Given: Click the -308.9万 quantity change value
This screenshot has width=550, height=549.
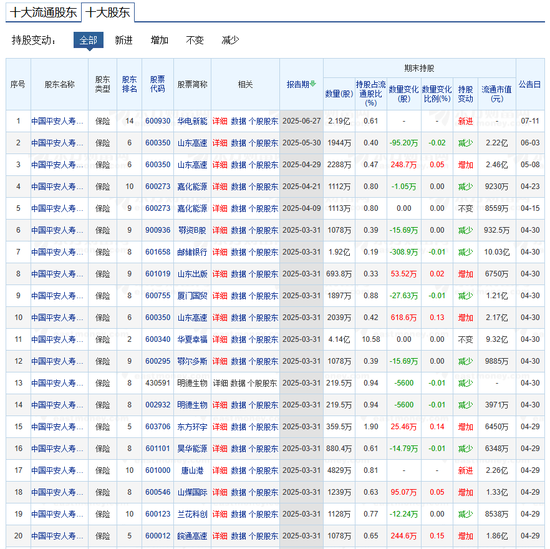Looking at the screenshot, I should [404, 252].
